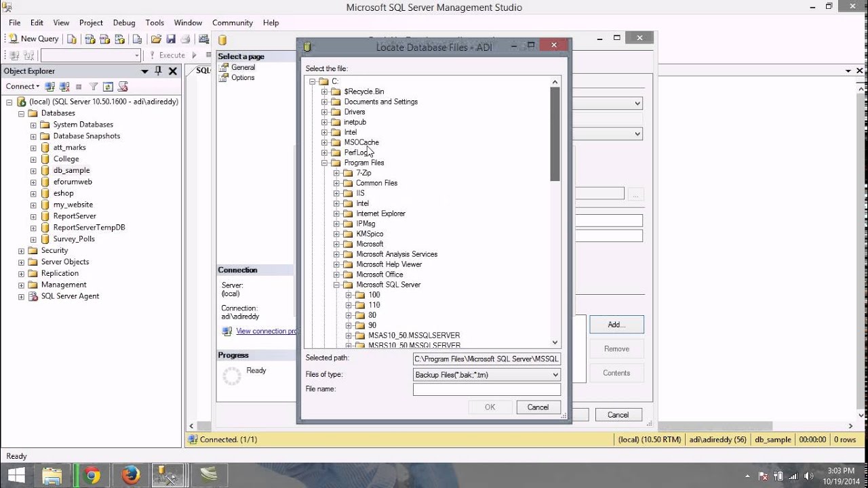The image size is (868, 488).
Task: Collapse the Program Files folder node
Action: click(325, 163)
